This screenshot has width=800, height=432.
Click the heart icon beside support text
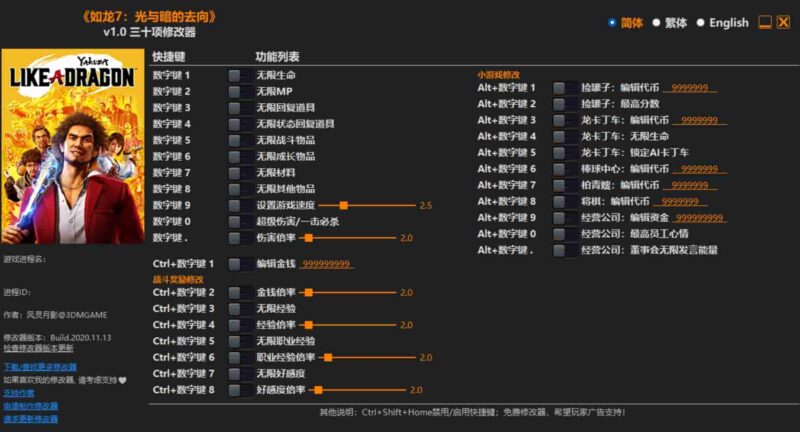(122, 380)
